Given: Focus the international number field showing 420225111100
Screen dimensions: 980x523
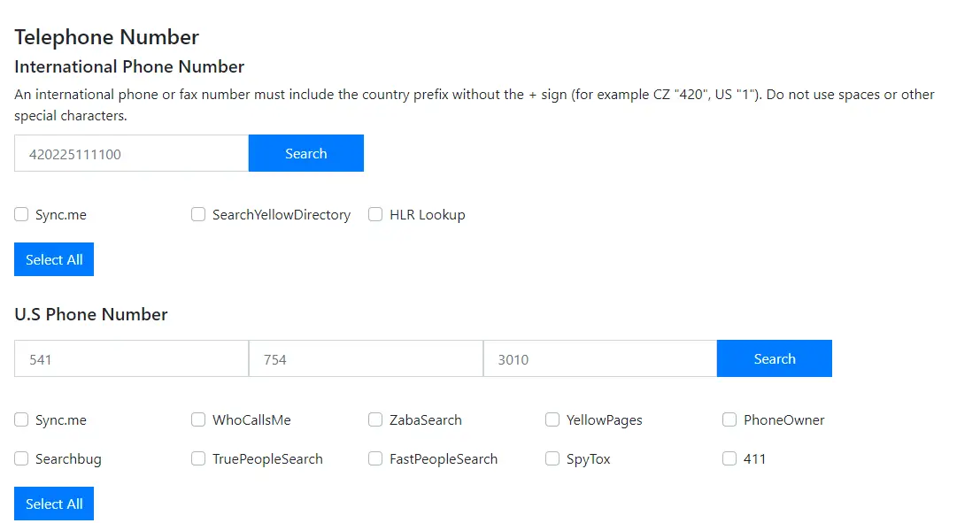Looking at the screenshot, I should click(131, 153).
